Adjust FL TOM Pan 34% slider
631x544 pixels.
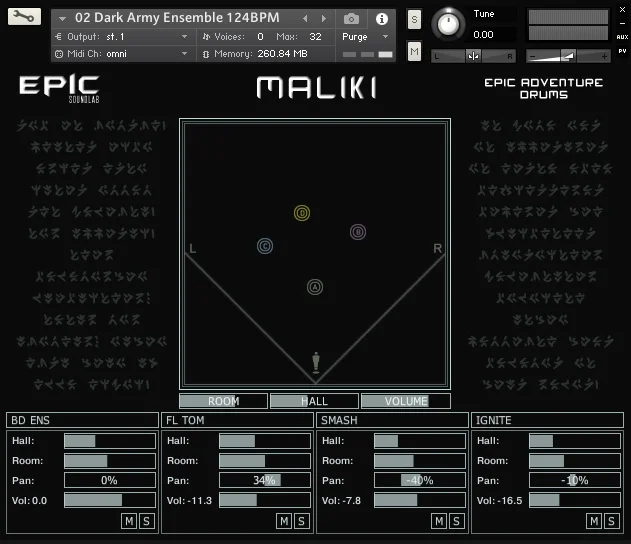pos(265,480)
